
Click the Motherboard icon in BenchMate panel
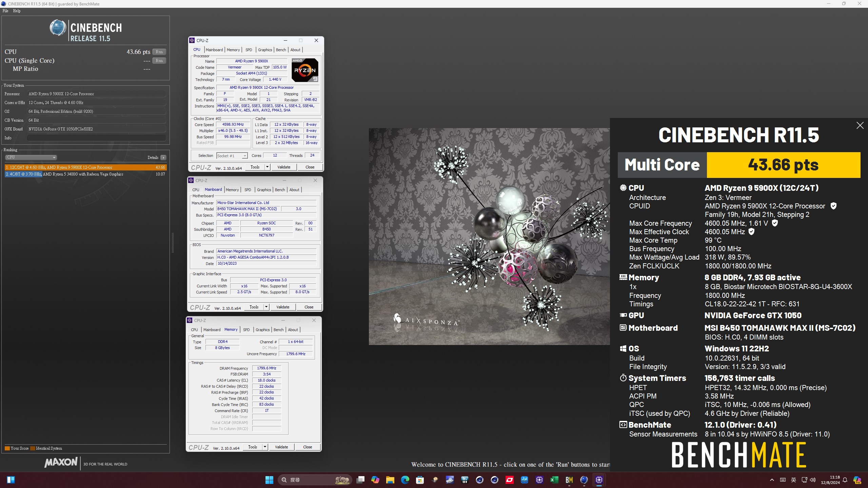click(x=623, y=328)
